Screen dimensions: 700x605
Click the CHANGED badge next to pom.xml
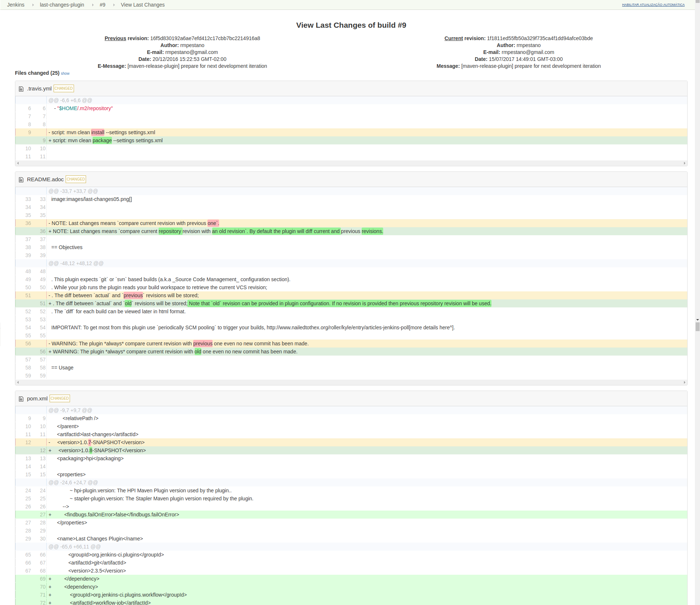click(x=60, y=399)
